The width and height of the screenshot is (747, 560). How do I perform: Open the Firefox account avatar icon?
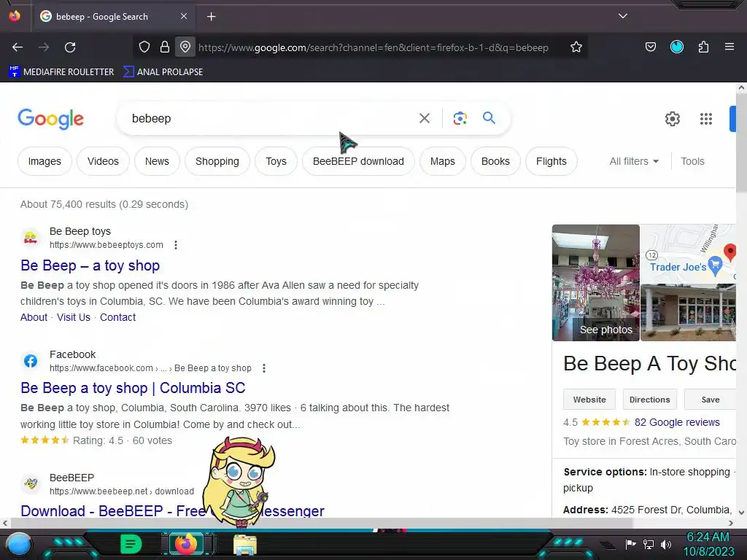(x=676, y=47)
